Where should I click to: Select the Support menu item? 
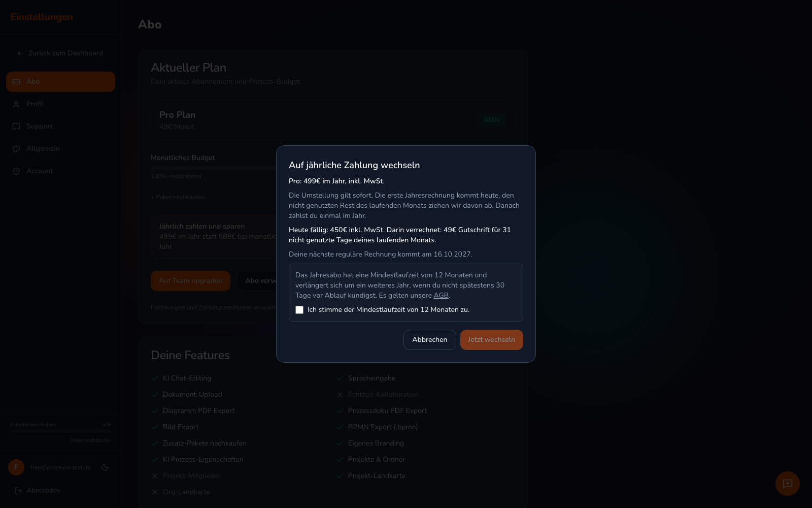[60, 126]
